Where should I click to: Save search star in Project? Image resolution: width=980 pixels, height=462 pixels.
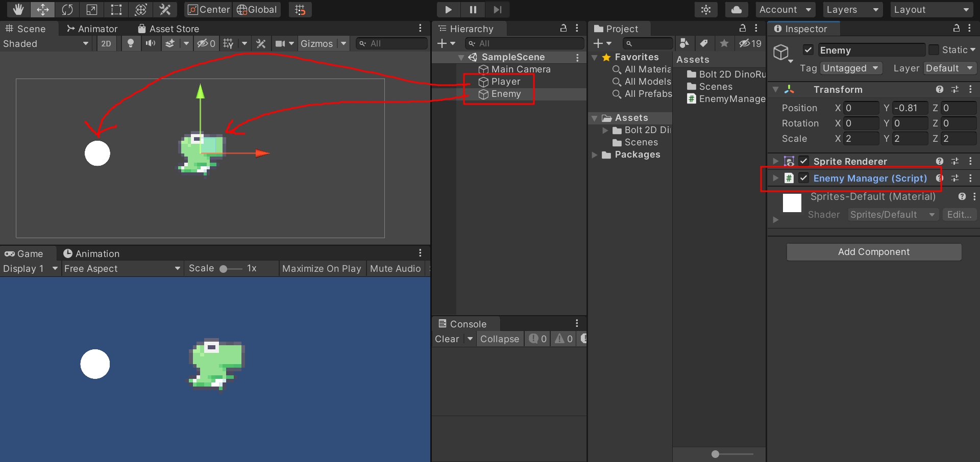coord(724,43)
